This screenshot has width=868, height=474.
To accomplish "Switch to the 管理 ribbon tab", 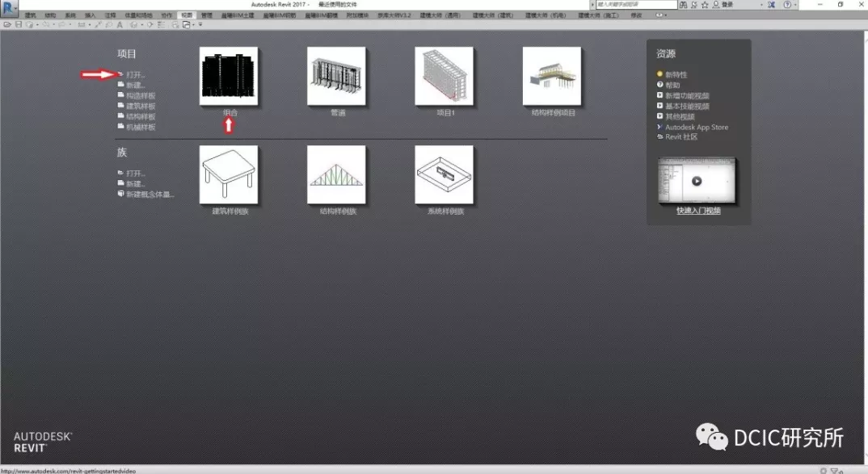I will [x=206, y=15].
